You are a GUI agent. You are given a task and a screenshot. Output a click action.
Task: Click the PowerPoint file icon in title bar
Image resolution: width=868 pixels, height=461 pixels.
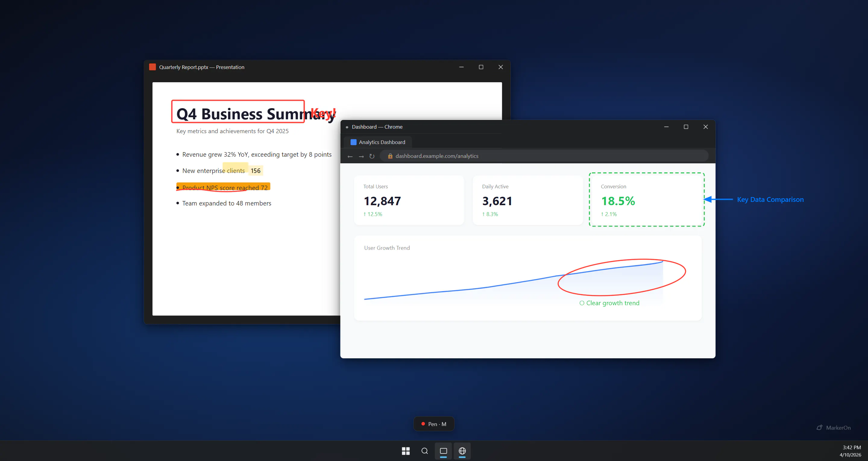[x=152, y=67]
